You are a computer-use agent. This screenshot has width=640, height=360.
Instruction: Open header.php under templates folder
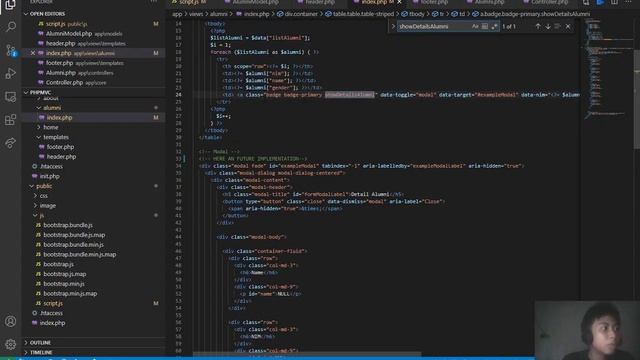61,157
